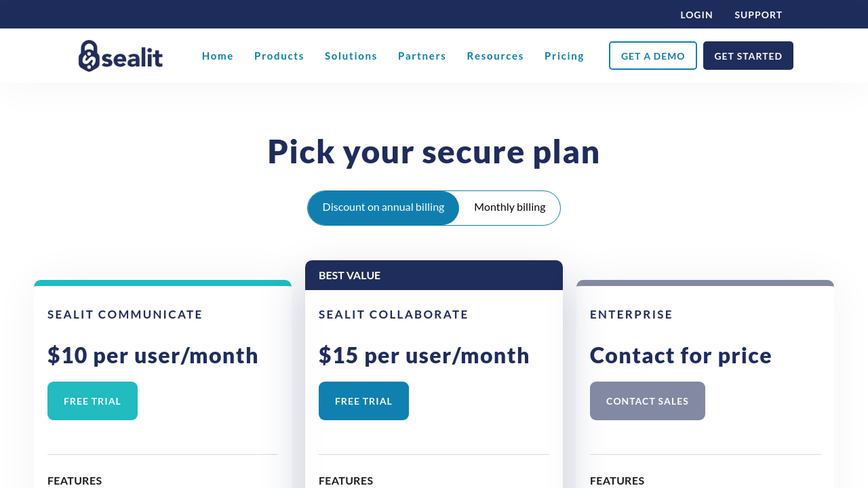This screenshot has height=488, width=868.
Task: Click Contact Sales for Enterprise plan
Action: coord(647,401)
